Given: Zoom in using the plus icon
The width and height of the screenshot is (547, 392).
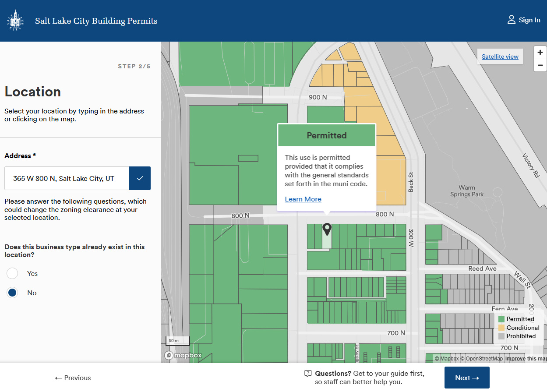Looking at the screenshot, I should coord(540,52).
